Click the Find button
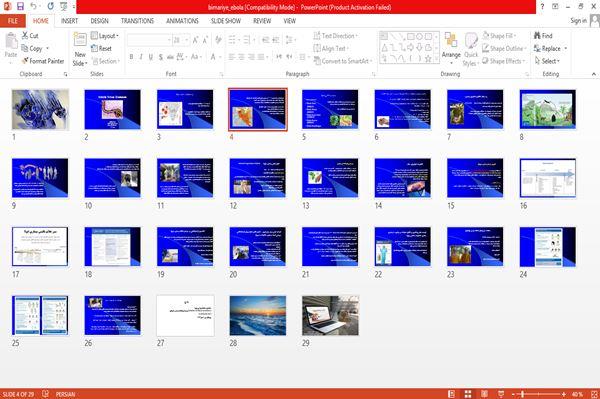Image resolution: width=600 pixels, height=399 pixels. pos(543,36)
